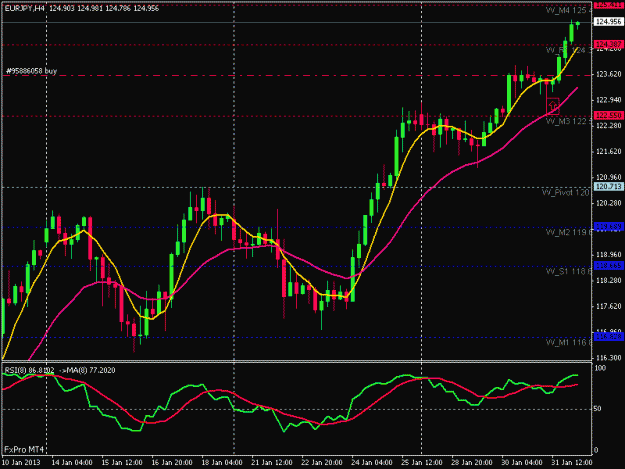Click the light blue 120.713 pivot tag

tap(608, 186)
